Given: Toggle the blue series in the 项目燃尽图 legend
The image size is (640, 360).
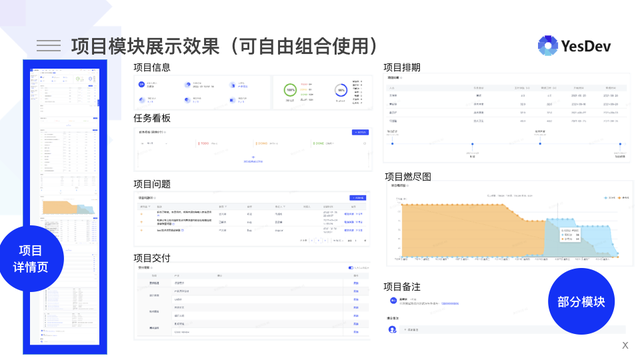Looking at the screenshot, I should click(x=610, y=198).
